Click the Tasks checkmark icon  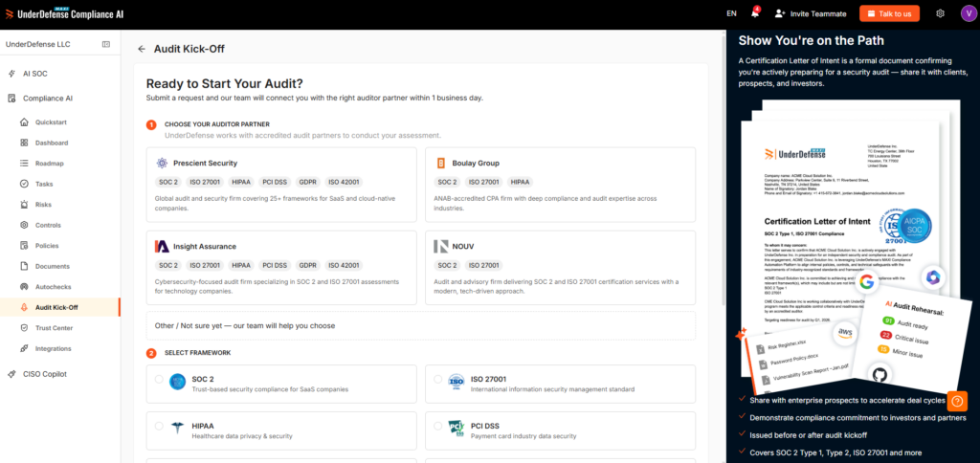(24, 184)
